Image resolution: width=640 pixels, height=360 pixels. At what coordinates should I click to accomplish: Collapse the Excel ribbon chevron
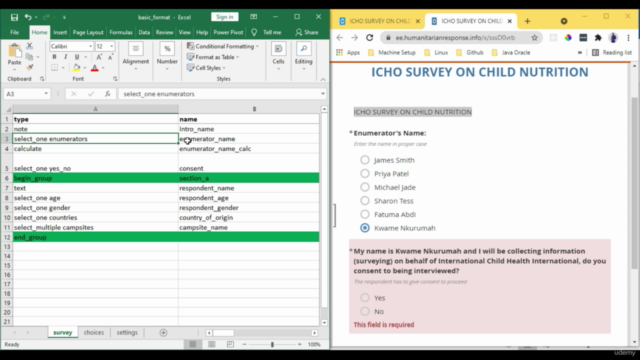323,79
